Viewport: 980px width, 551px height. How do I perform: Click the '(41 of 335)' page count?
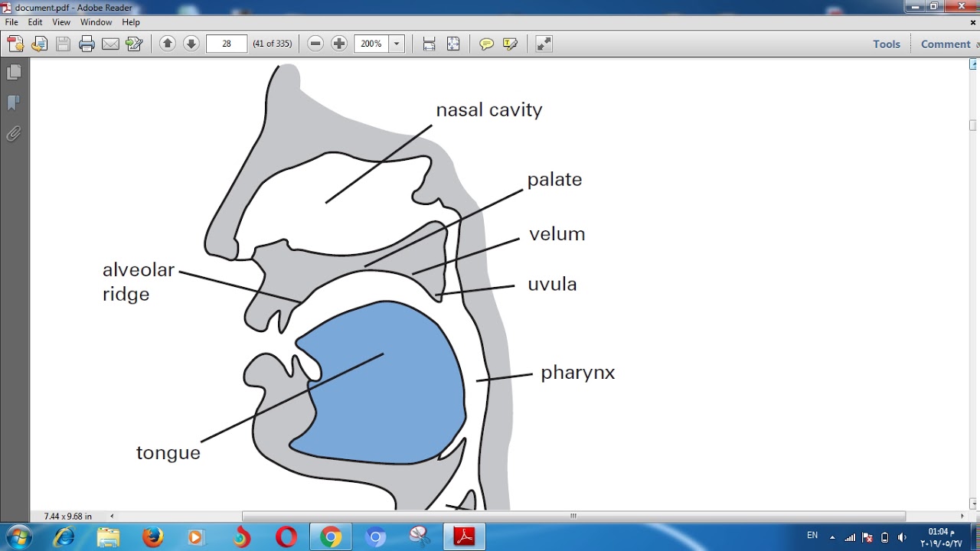pyautogui.click(x=273, y=44)
